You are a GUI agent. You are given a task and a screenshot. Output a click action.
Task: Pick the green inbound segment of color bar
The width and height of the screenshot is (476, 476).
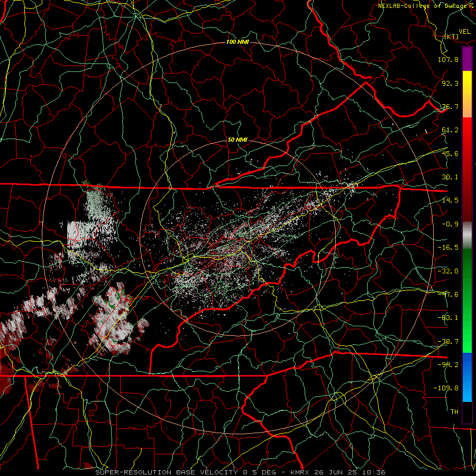coord(467,300)
